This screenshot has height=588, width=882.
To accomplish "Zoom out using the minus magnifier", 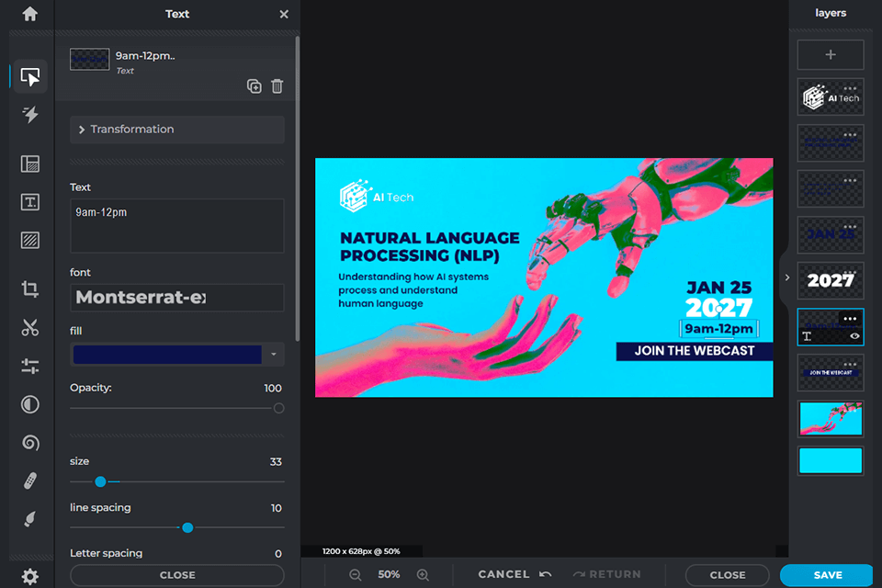I will tap(355, 574).
